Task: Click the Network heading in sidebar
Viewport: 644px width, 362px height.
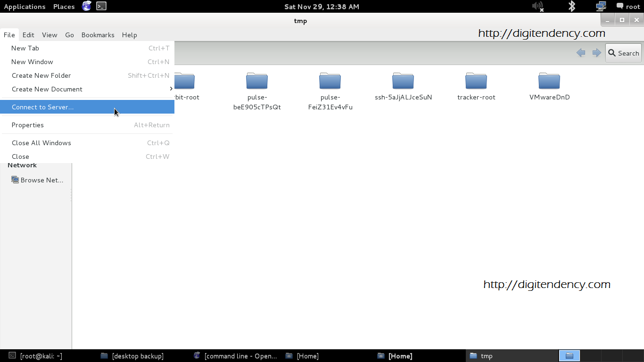Action: tap(22, 165)
